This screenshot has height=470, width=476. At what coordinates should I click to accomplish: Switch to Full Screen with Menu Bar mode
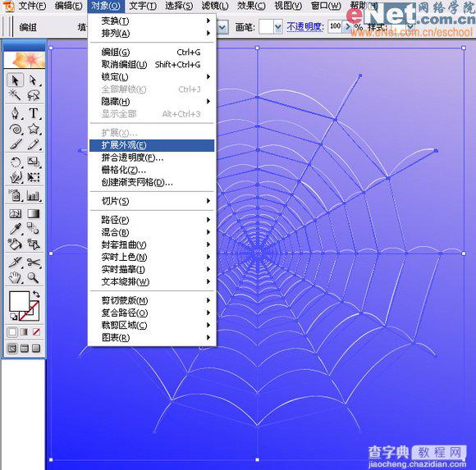[x=25, y=349]
